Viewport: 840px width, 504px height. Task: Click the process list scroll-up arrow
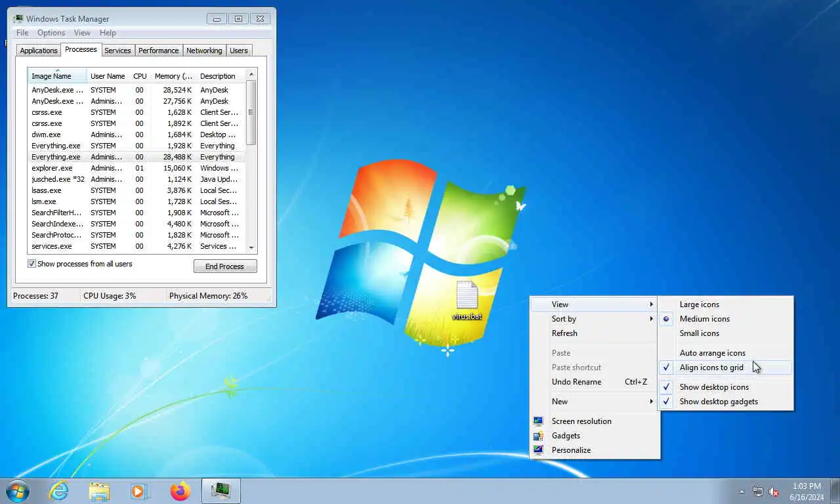(251, 73)
